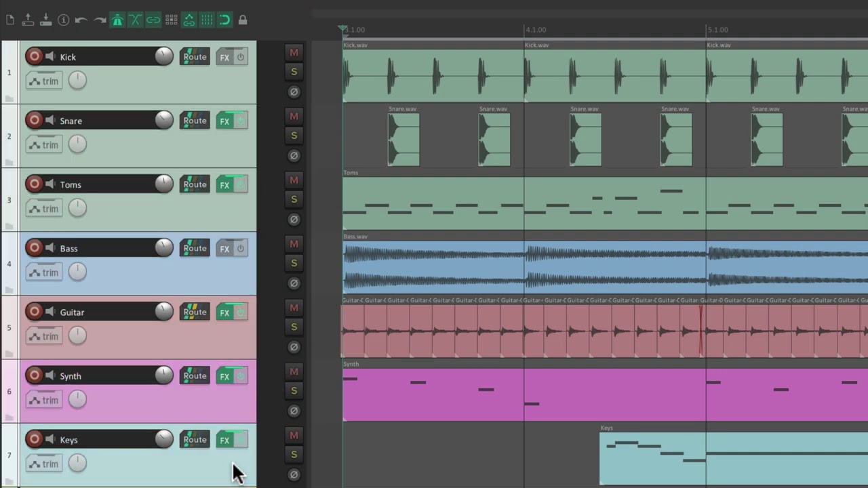Open trim automation mode on Keys track
The image size is (868, 488).
pyautogui.click(x=43, y=464)
